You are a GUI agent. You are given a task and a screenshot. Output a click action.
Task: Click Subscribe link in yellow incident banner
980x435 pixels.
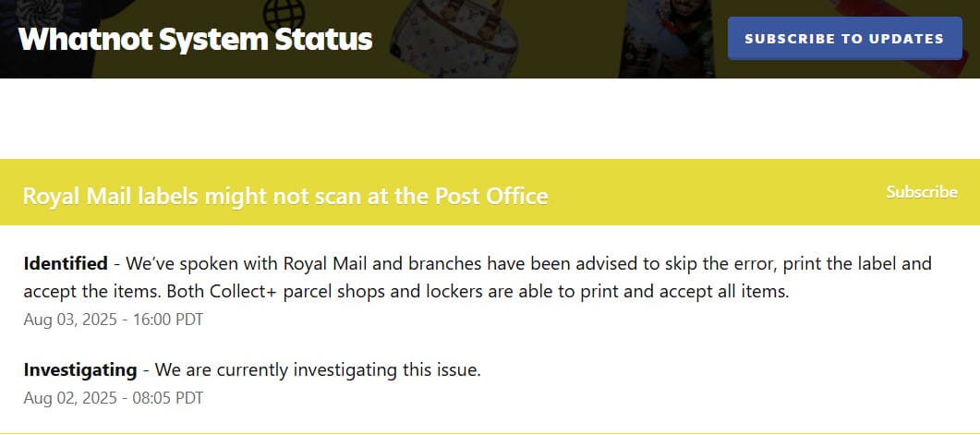coord(921,192)
